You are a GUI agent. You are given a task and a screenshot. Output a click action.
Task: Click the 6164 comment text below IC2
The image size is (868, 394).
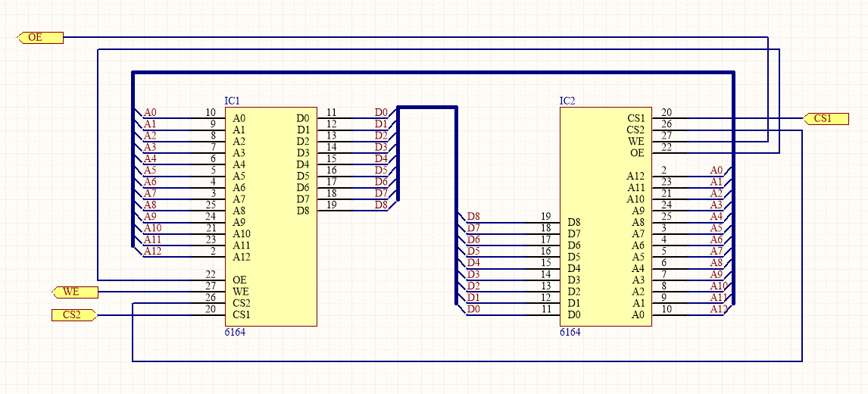click(x=570, y=333)
